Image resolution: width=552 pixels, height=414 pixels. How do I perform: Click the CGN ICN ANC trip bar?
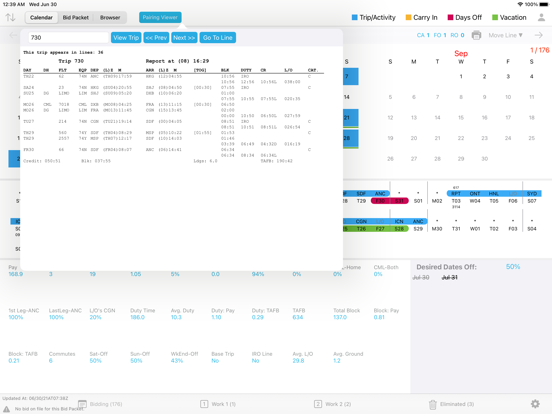click(x=385, y=221)
